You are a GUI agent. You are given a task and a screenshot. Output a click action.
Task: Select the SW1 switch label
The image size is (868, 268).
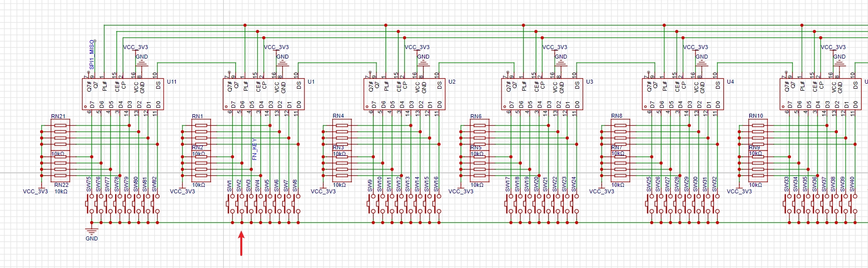click(x=230, y=186)
